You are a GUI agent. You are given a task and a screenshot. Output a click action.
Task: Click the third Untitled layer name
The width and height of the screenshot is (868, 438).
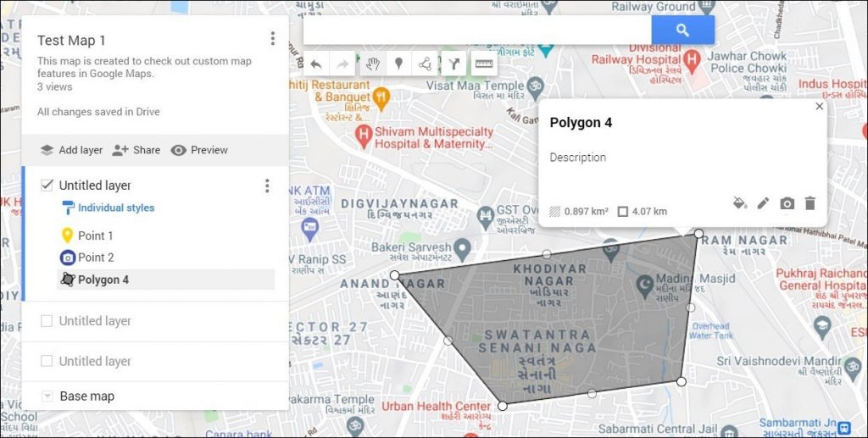point(95,361)
